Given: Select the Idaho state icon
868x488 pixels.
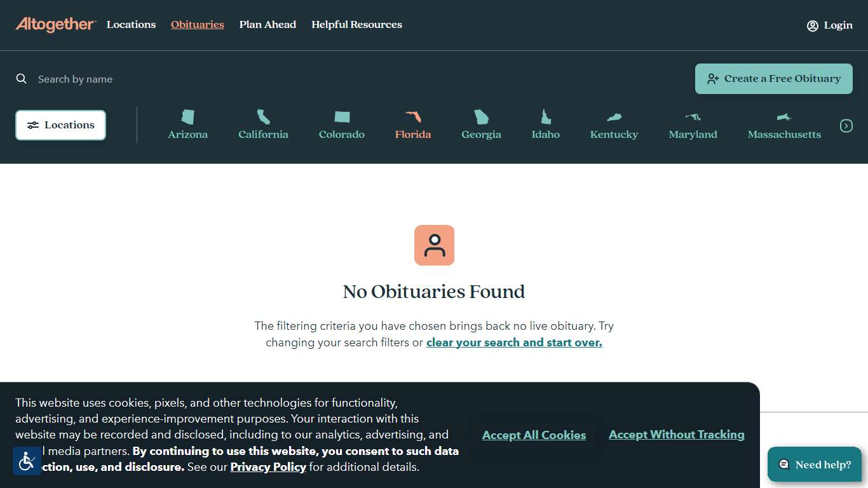Looking at the screenshot, I should tap(545, 117).
